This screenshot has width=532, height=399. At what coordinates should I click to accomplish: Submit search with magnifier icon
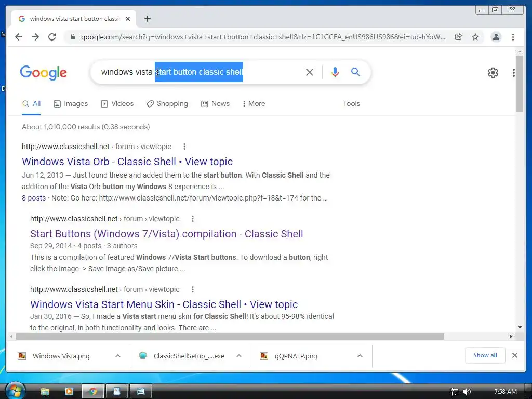tap(355, 72)
